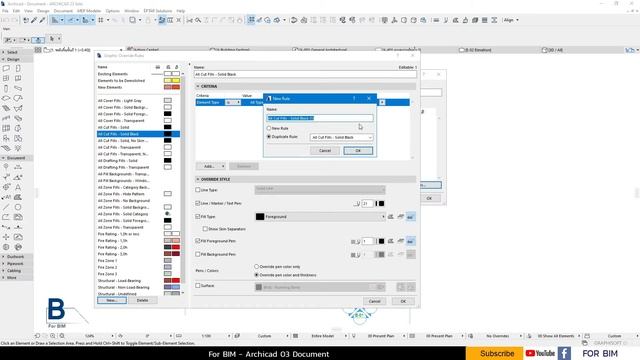Open the Document menu
Screen dimensions: 640x360
(63, 11)
